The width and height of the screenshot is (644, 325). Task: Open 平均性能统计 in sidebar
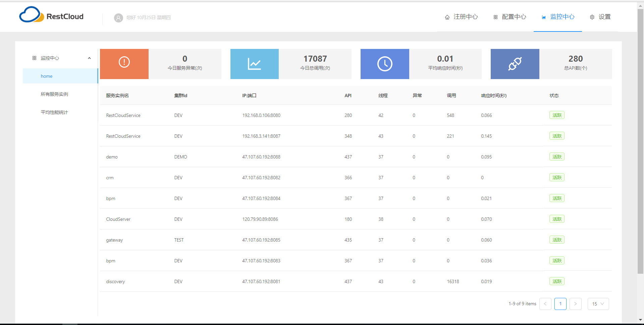[54, 112]
